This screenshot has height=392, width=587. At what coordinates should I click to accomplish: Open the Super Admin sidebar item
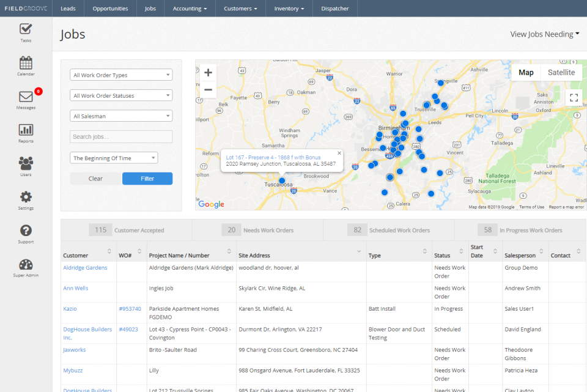click(25, 267)
